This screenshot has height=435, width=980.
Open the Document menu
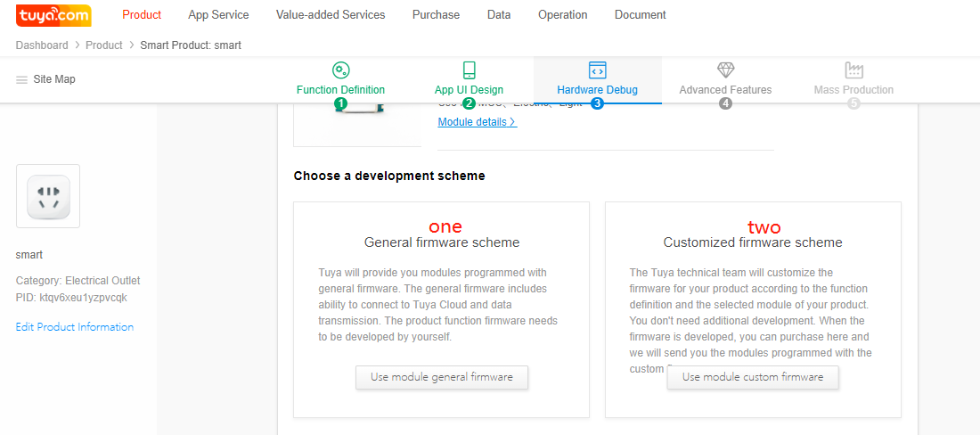pyautogui.click(x=640, y=15)
